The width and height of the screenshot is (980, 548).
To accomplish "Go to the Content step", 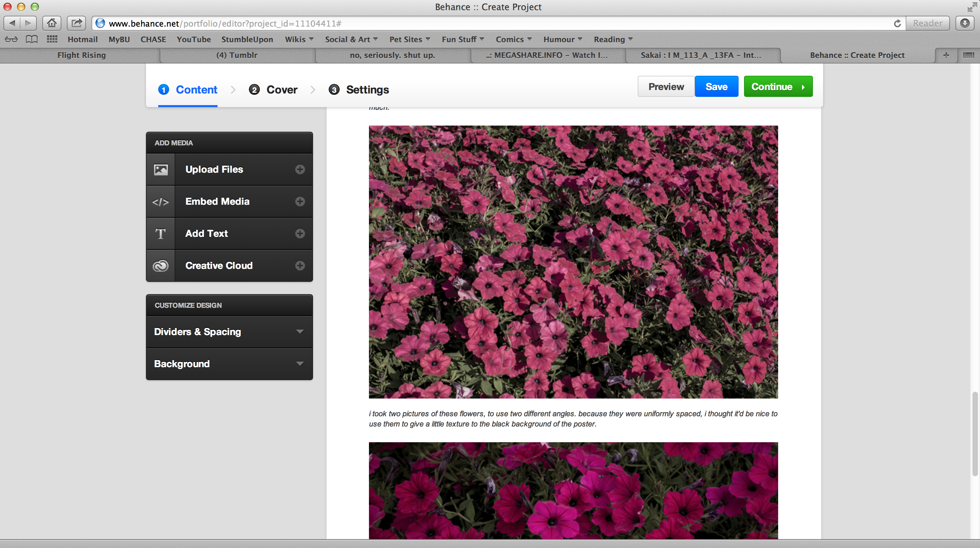I will point(188,90).
